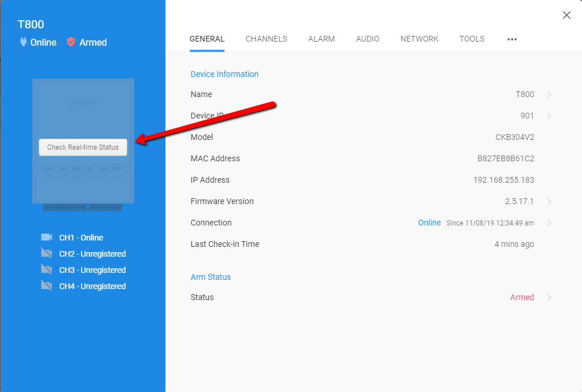Viewport: 582px width, 392px height.
Task: Expand the Device ID row chevron
Action: tap(550, 116)
